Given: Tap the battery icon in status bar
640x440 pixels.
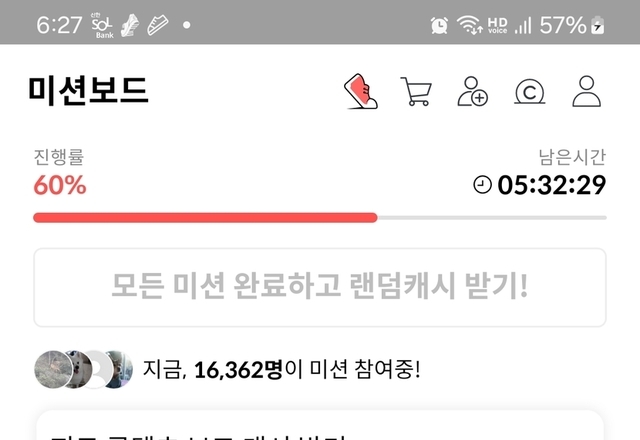Looking at the screenshot, I should tap(598, 25).
